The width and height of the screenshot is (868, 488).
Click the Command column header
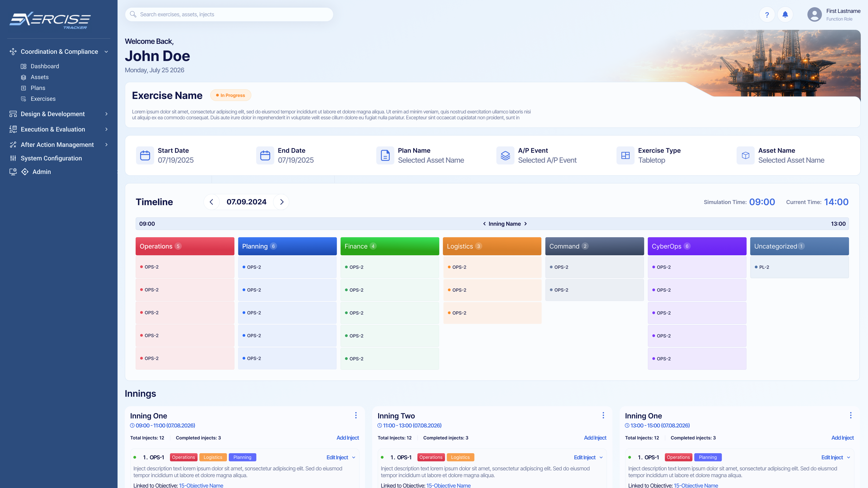click(x=595, y=246)
